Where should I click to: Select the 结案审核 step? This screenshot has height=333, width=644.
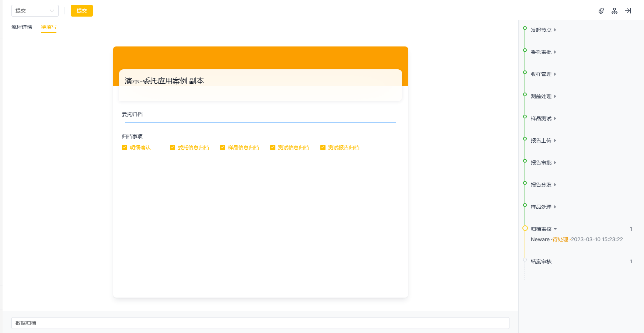[541, 261]
